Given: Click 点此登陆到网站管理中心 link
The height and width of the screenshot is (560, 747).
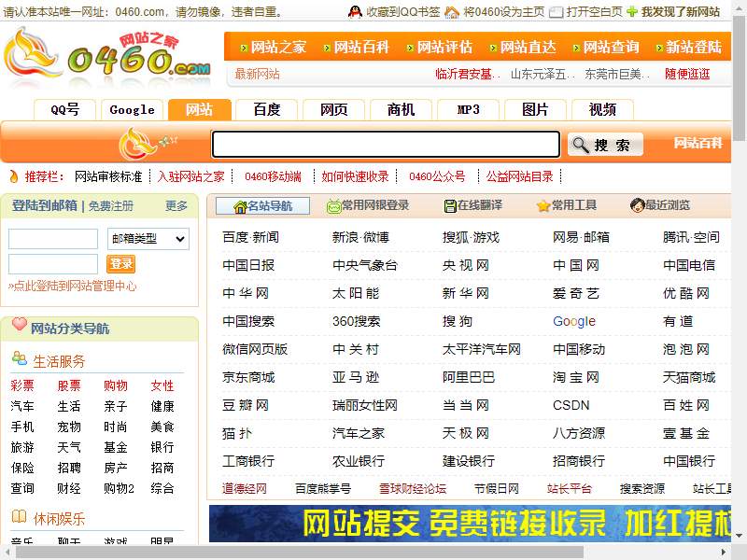Looking at the screenshot, I should coord(73,286).
